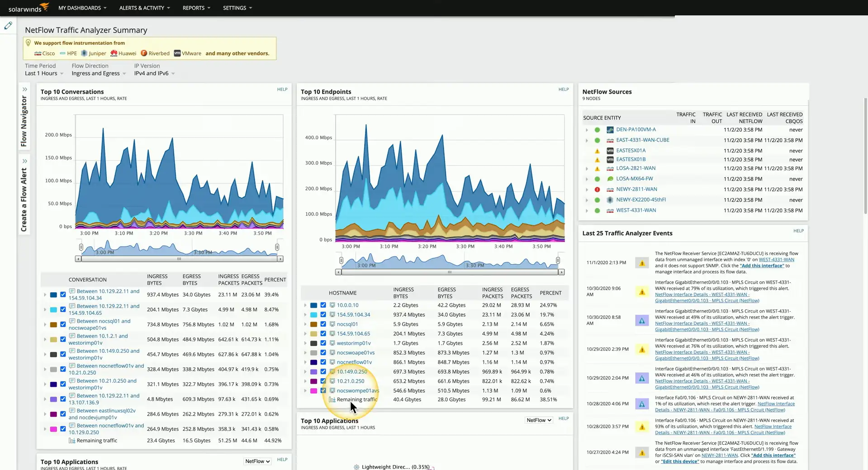Image resolution: width=868 pixels, height=470 pixels.
Task: Click the SolarWinds logo
Action: 28,8
